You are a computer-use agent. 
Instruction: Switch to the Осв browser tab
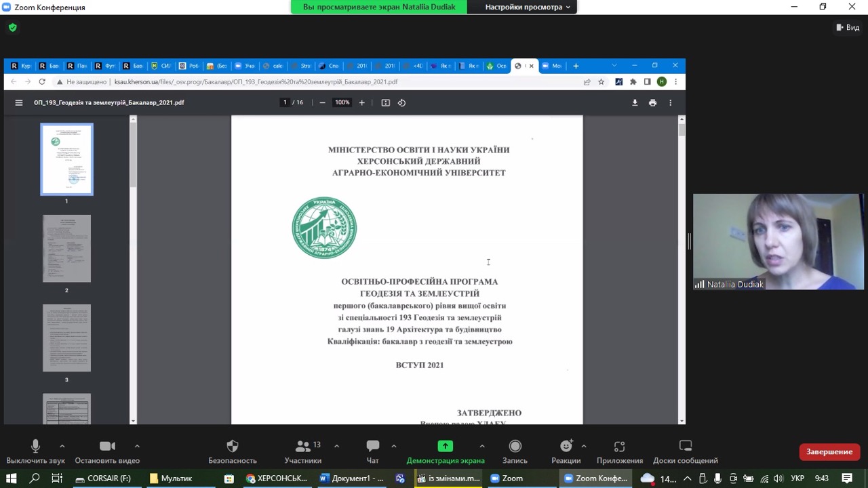coord(496,66)
